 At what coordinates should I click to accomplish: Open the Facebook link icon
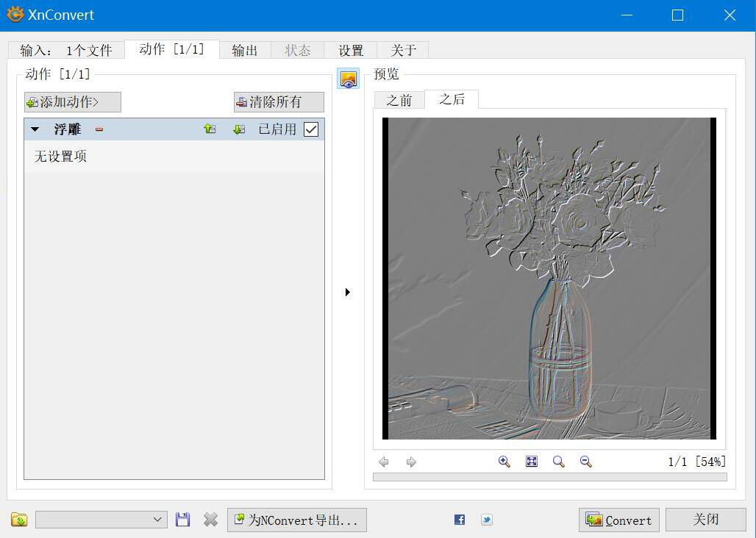tap(460, 520)
